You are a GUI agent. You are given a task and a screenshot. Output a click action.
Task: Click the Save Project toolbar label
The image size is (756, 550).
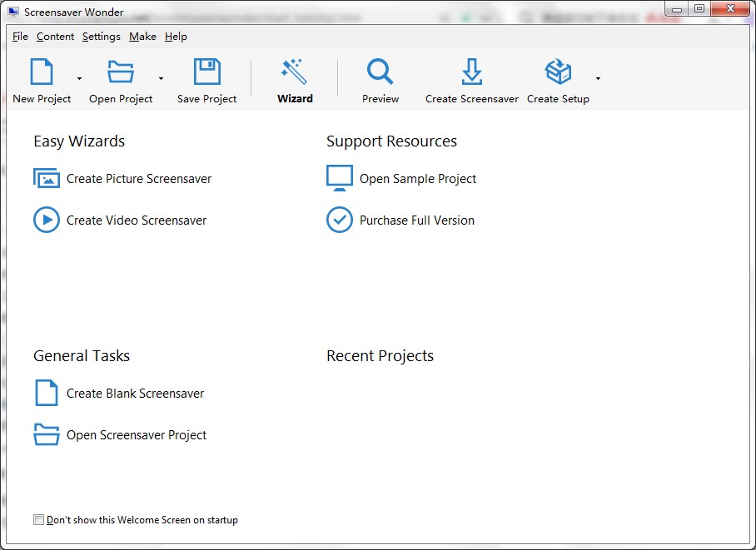[x=207, y=99]
